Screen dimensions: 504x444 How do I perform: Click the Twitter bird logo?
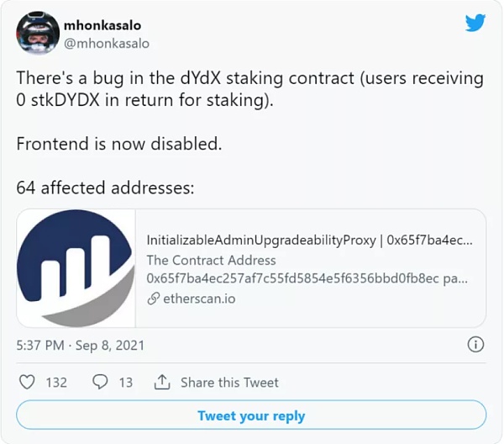click(x=475, y=22)
